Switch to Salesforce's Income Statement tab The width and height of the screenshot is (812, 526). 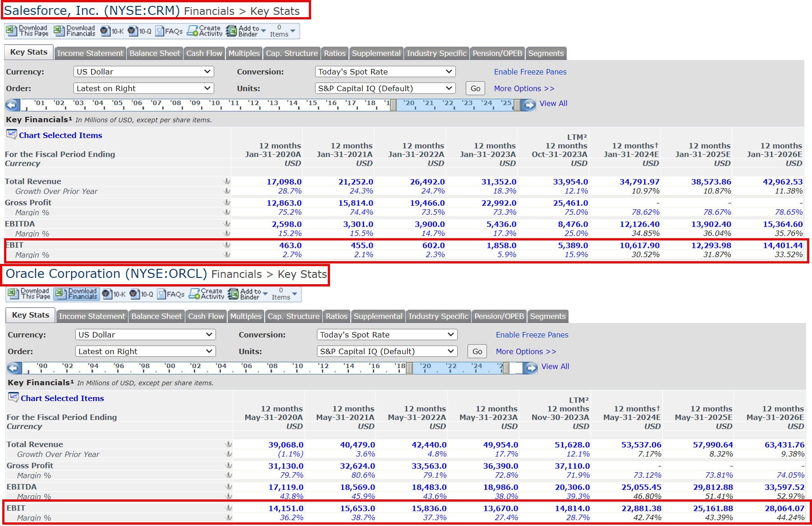pyautogui.click(x=90, y=53)
